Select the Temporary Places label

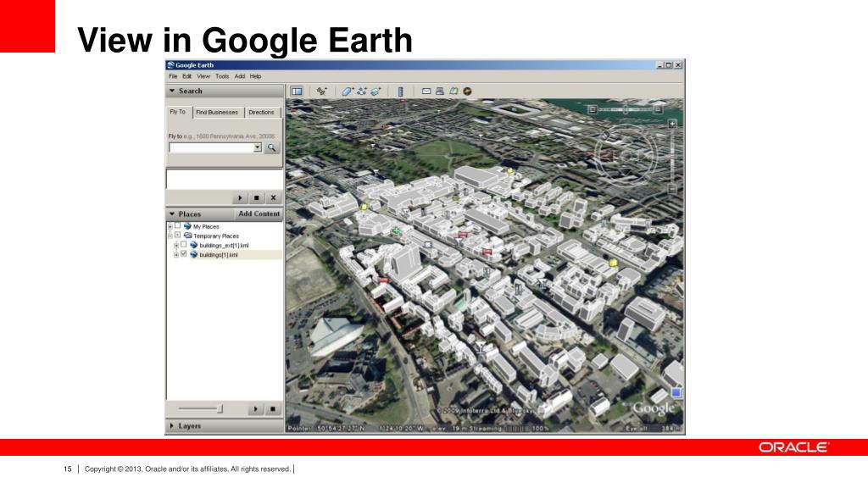216,236
